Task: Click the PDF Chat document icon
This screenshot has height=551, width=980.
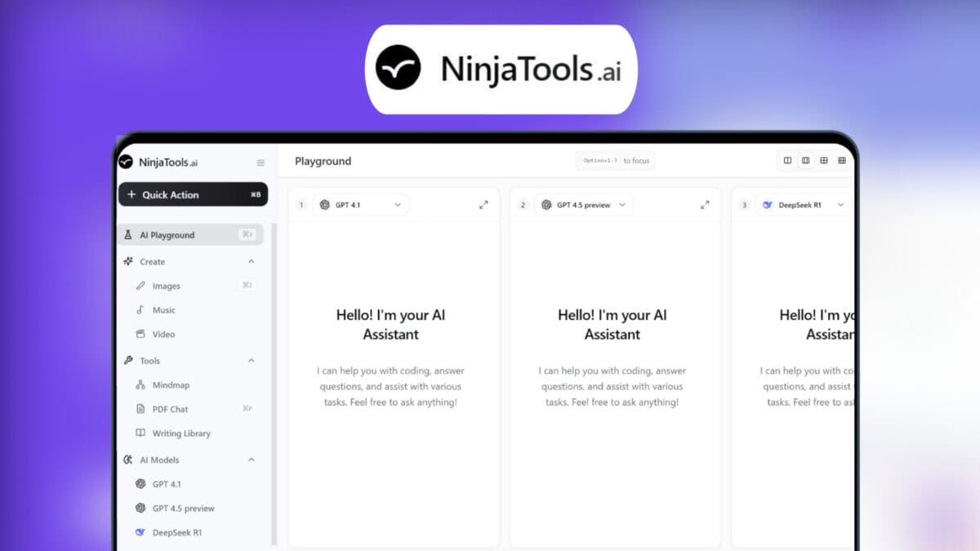Action: (140, 409)
